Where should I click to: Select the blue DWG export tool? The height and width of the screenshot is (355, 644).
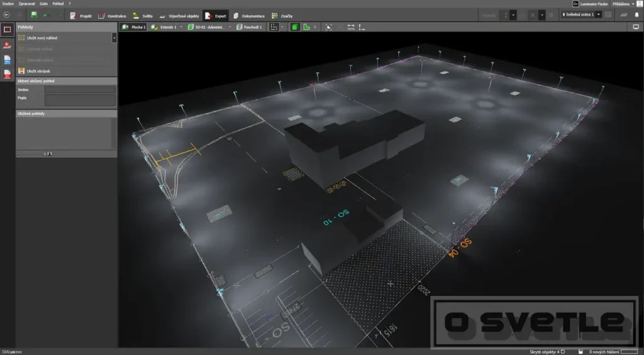pos(8,60)
